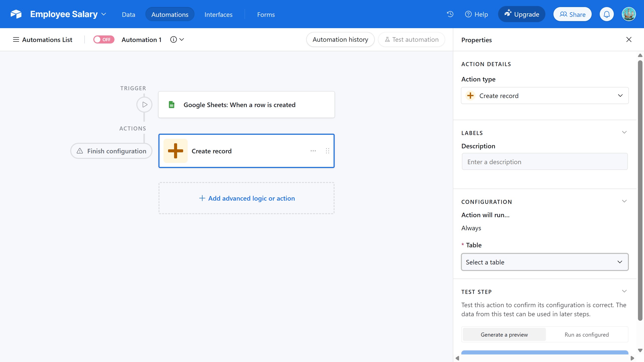Image resolution: width=644 pixels, height=362 pixels.
Task: Click the Enter a description field
Action: click(545, 162)
